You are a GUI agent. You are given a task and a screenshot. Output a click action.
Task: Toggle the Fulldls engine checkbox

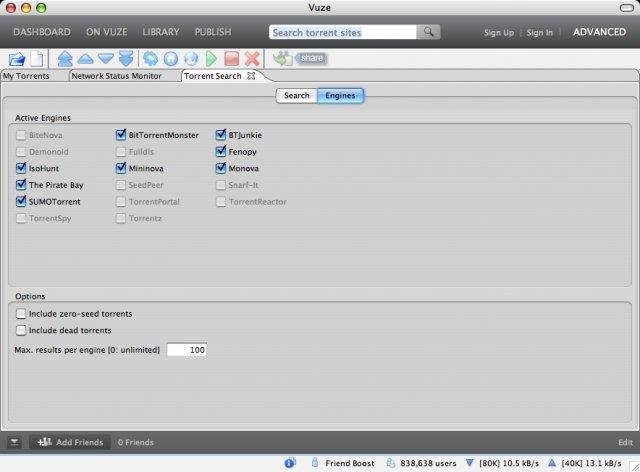[121, 152]
